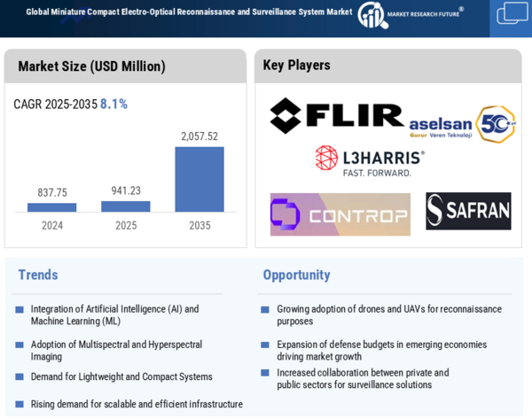Click the 2025 bar showing 941.23
Screen dimensions: 532x419
tap(126, 206)
